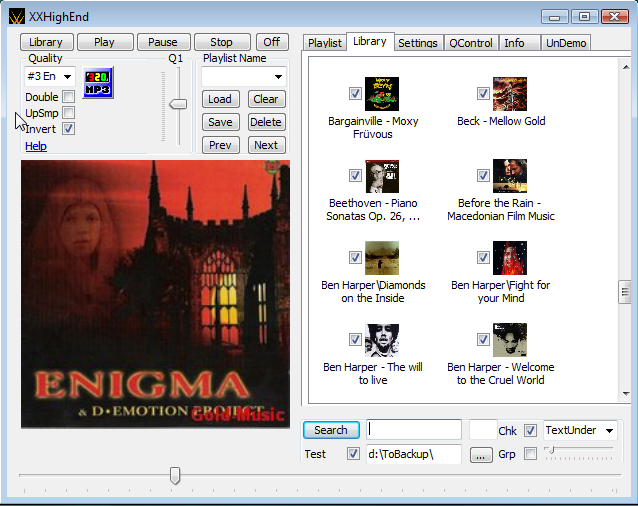Click the library scrollbar up arrow
The width and height of the screenshot is (638, 506).
coord(626,67)
